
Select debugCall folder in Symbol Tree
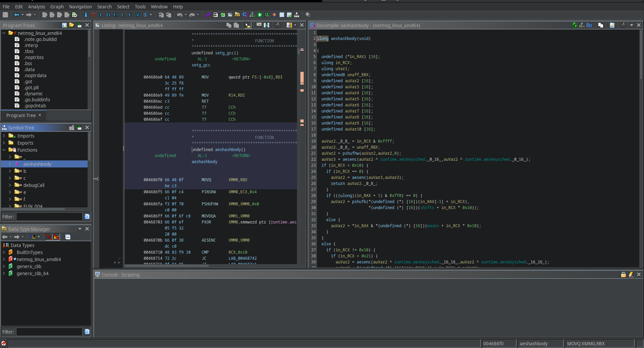pos(34,185)
